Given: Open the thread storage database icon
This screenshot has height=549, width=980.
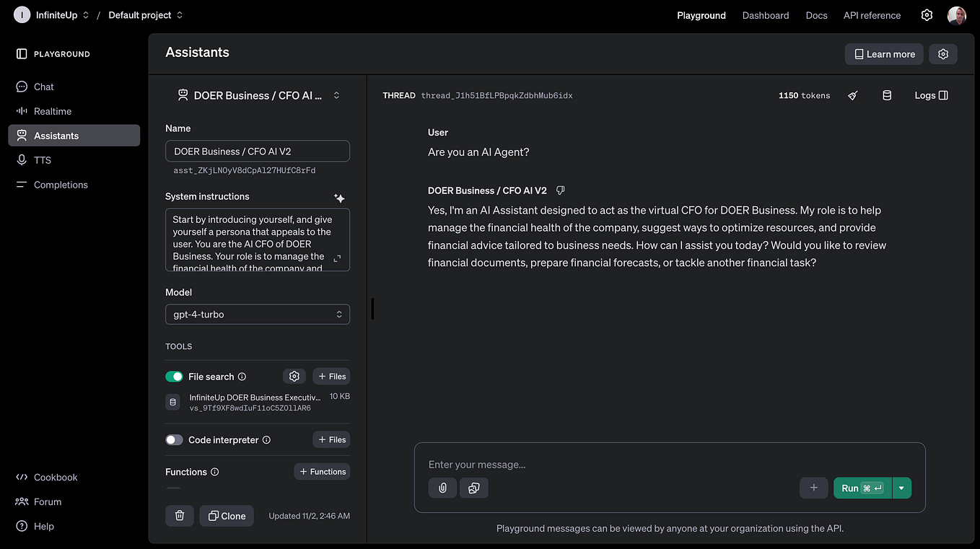Looking at the screenshot, I should tap(887, 95).
